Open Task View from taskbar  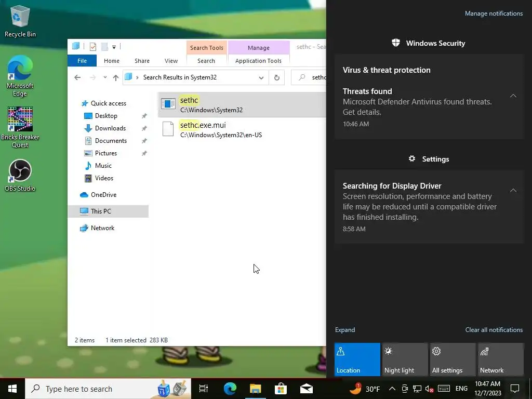[x=204, y=389]
